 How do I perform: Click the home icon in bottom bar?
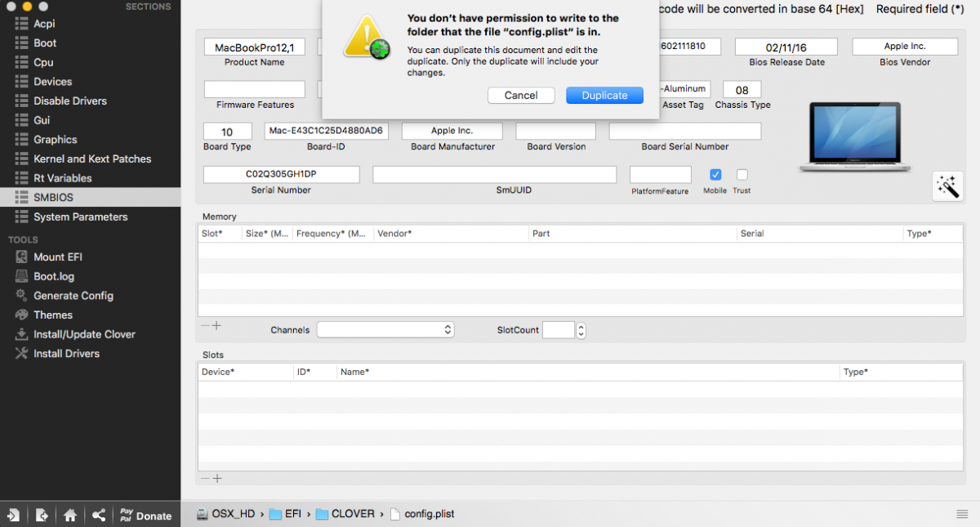[x=70, y=516]
